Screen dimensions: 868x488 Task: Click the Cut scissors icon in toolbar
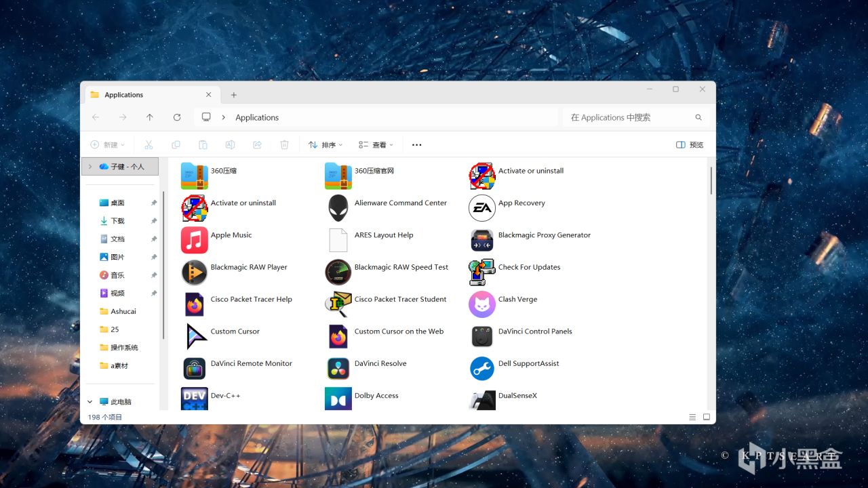coord(149,144)
